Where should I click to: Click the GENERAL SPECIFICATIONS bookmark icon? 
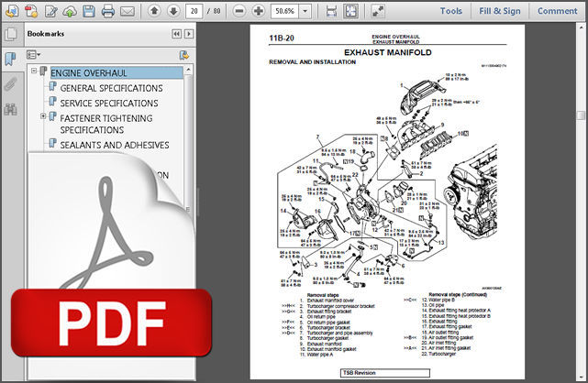point(53,86)
